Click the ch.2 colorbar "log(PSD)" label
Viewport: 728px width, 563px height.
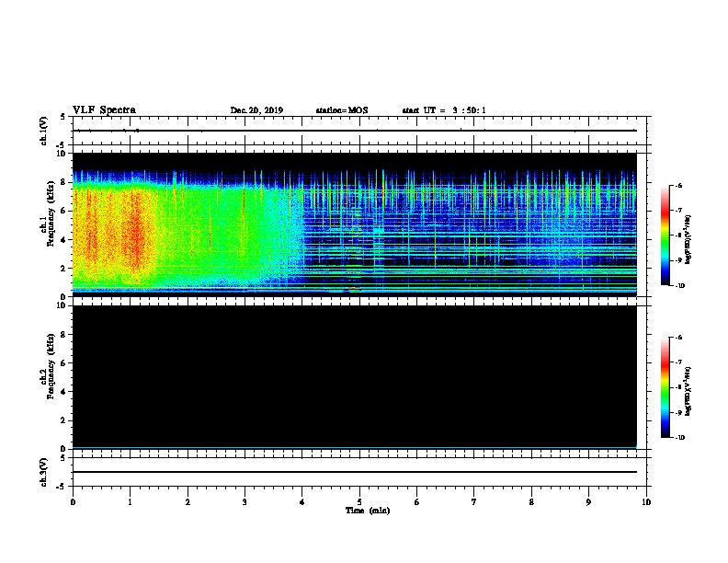click(x=688, y=392)
